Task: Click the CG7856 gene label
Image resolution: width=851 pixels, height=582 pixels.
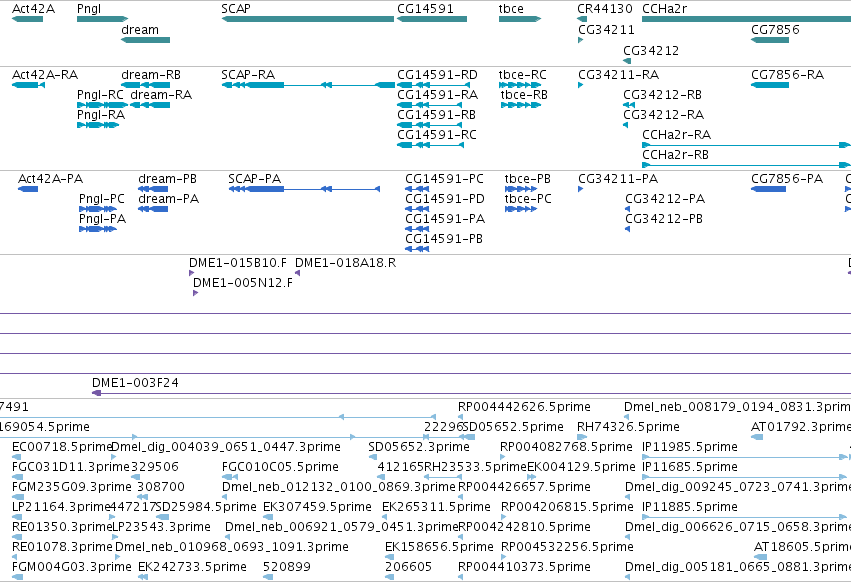Action: point(775,29)
